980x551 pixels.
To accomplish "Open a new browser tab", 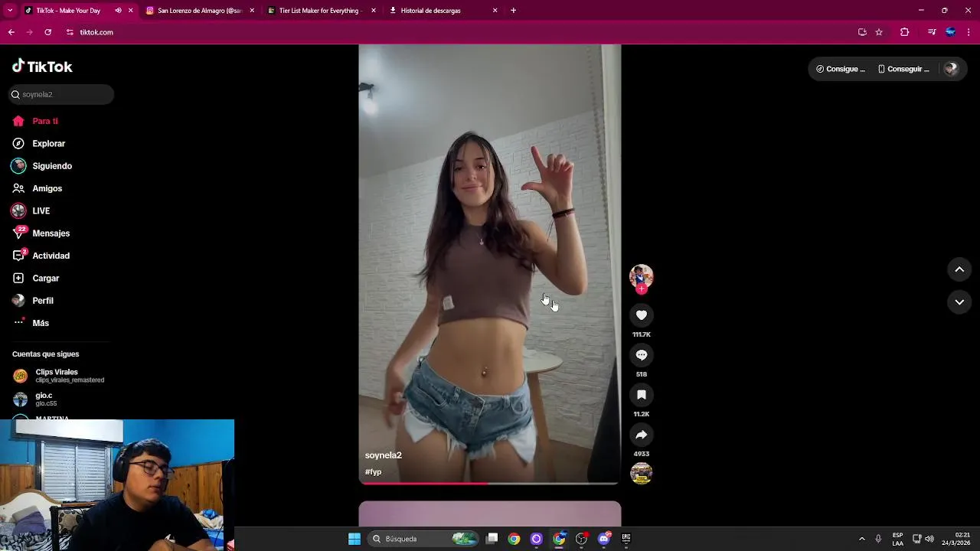I will (x=513, y=11).
